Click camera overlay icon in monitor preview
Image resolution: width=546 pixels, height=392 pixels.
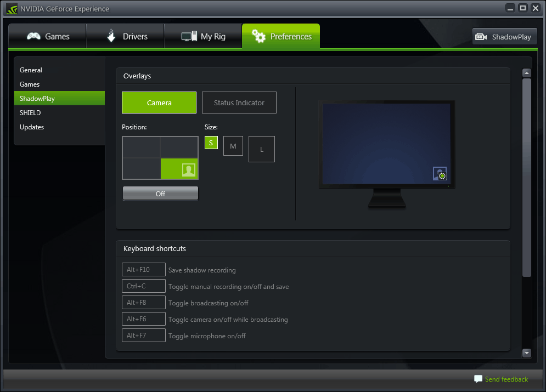pos(440,174)
